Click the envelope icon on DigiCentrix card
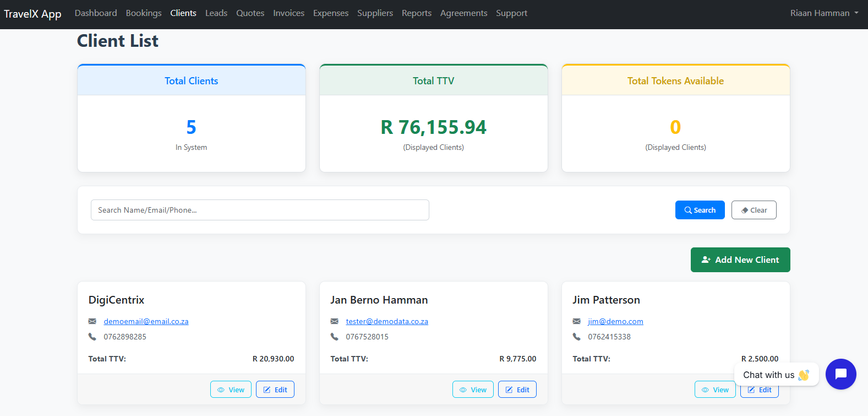The height and width of the screenshot is (416, 868). 92,321
